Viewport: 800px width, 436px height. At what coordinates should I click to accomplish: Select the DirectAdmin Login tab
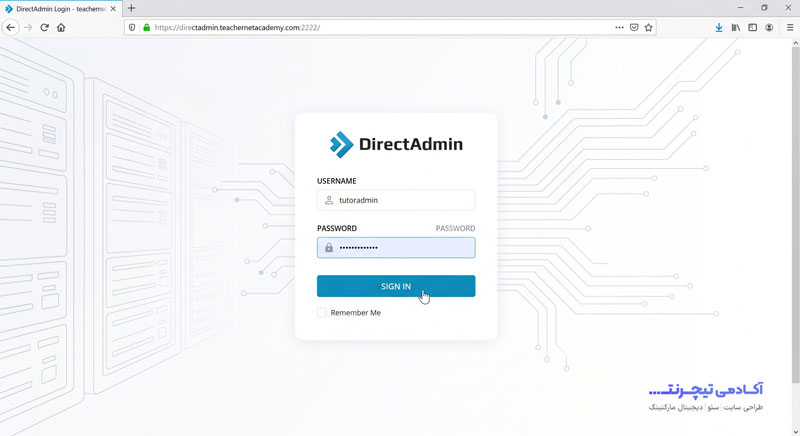[61, 9]
